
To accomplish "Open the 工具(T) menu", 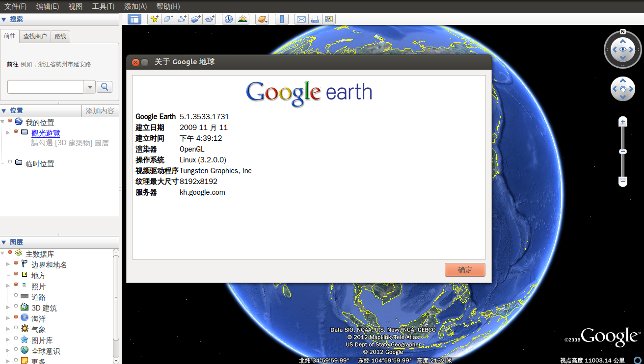I will (x=103, y=6).
